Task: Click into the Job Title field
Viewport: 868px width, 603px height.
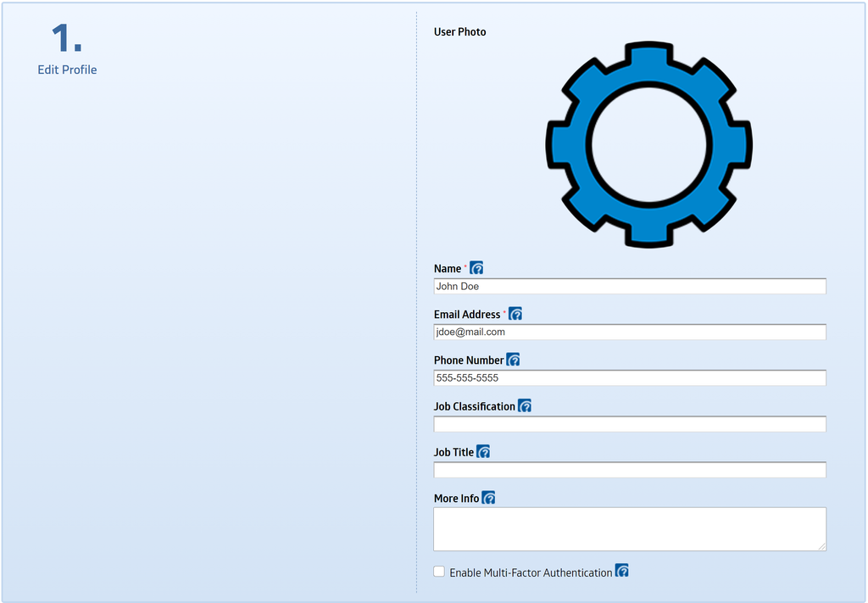Action: click(x=629, y=470)
